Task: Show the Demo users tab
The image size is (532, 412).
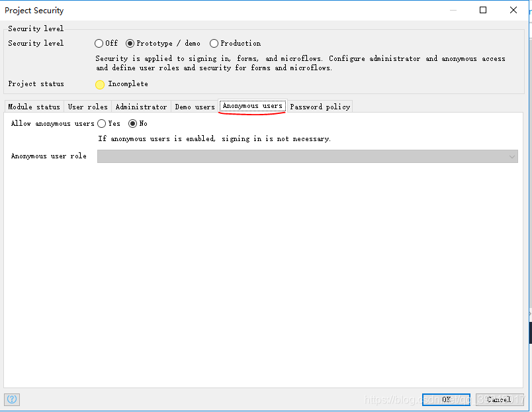Action: (x=195, y=107)
